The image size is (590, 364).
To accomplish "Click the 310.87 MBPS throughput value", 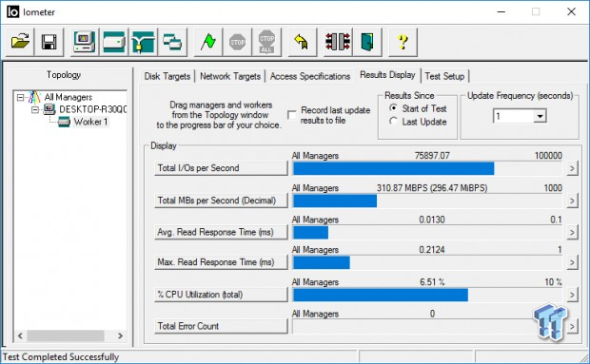I will click(x=432, y=188).
